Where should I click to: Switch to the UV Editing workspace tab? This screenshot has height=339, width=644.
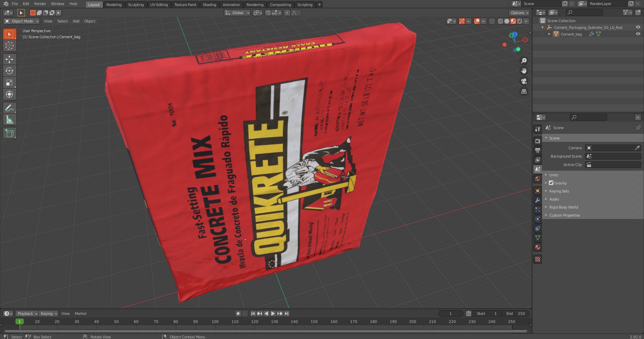pos(159,5)
